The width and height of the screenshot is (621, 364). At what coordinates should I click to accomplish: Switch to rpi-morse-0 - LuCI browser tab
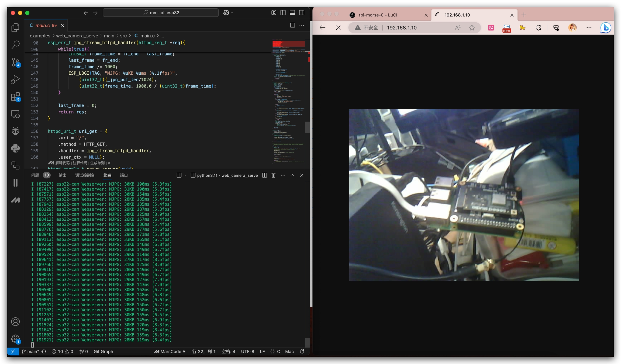coord(377,15)
